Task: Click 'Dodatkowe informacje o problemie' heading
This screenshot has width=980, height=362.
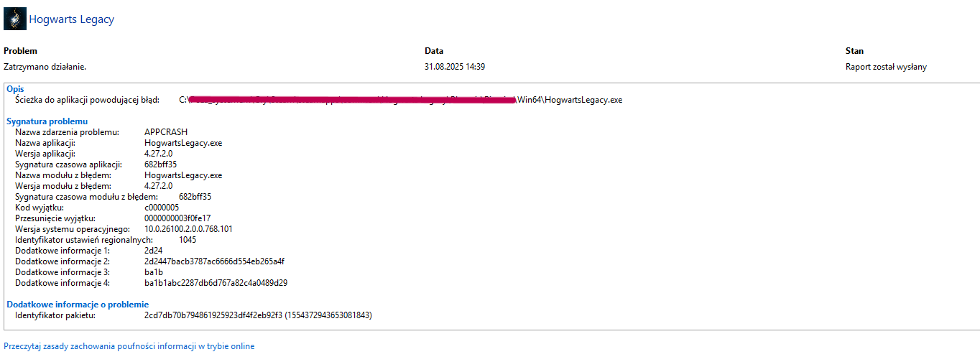Action: pyautogui.click(x=78, y=305)
